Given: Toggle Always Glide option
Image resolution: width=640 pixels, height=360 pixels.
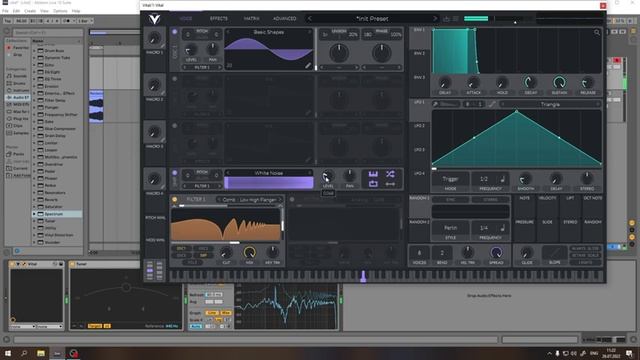Looking at the screenshot, I should click(x=585, y=249).
